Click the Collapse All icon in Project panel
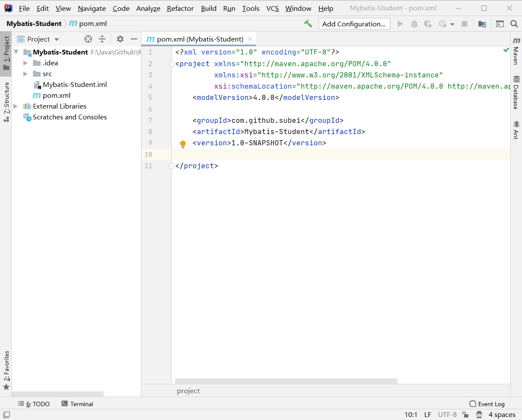522x420 pixels. (102, 39)
